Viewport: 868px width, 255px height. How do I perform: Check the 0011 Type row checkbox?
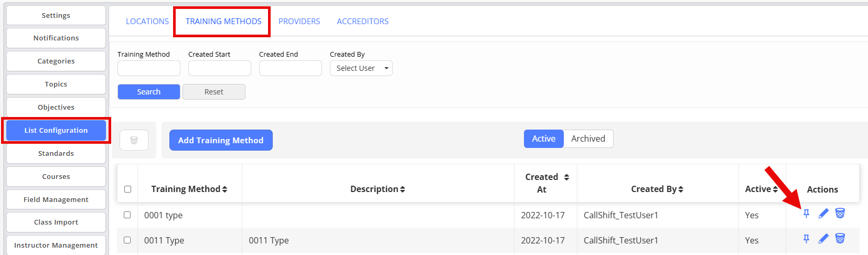click(127, 240)
